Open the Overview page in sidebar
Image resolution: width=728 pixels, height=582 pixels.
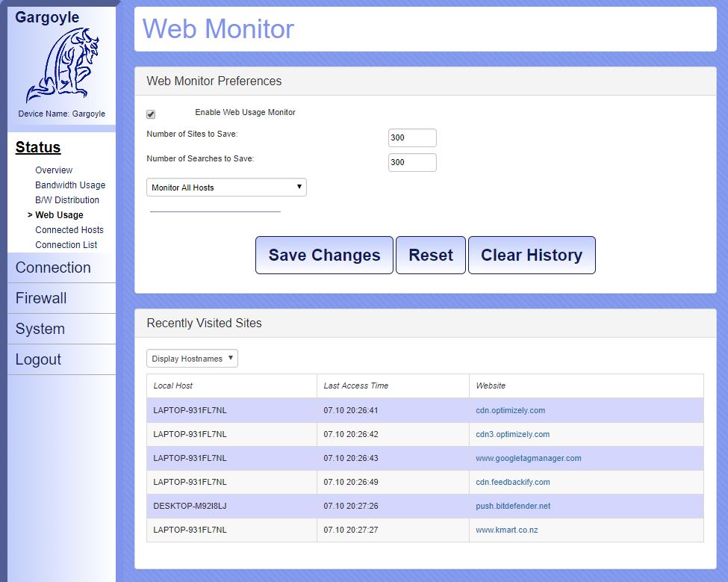54,170
